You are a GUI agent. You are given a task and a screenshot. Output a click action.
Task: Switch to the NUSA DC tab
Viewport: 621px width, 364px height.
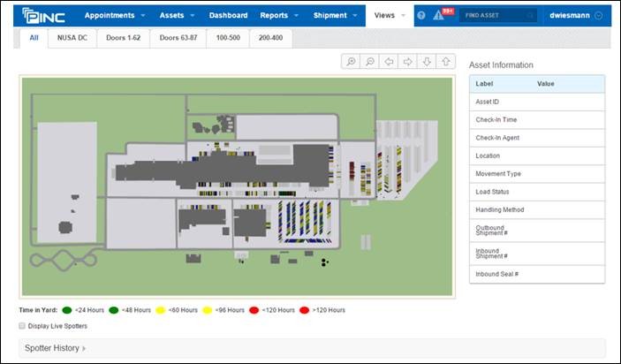pyautogui.click(x=71, y=39)
